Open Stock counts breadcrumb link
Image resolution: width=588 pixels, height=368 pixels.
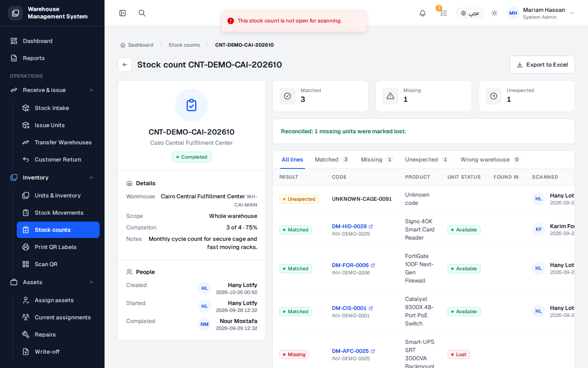pyautogui.click(x=184, y=45)
